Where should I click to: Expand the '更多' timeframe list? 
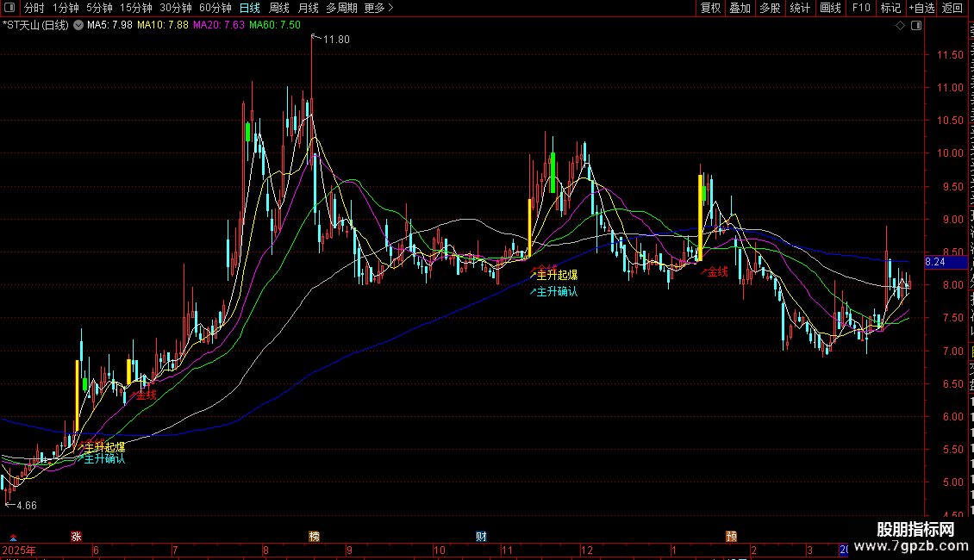[378, 8]
